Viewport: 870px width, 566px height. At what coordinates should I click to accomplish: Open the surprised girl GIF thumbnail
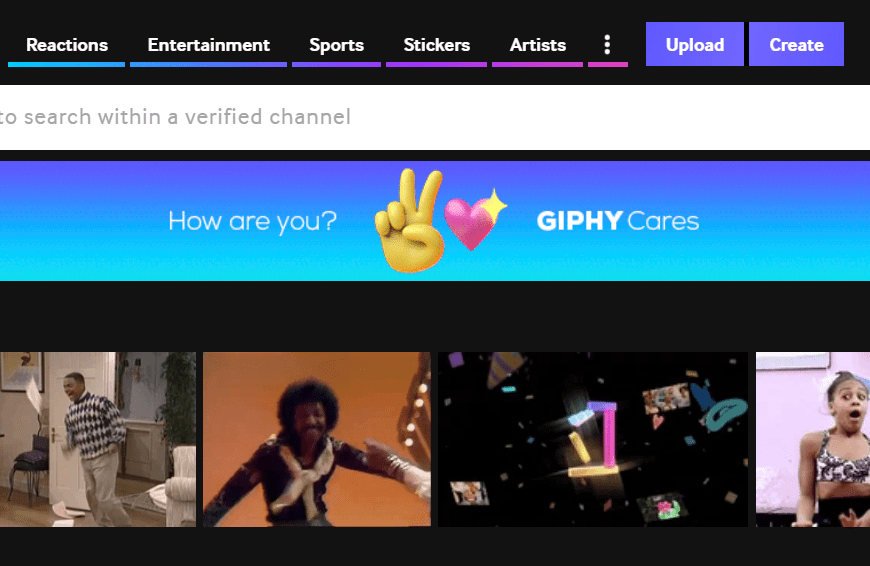tap(813, 439)
